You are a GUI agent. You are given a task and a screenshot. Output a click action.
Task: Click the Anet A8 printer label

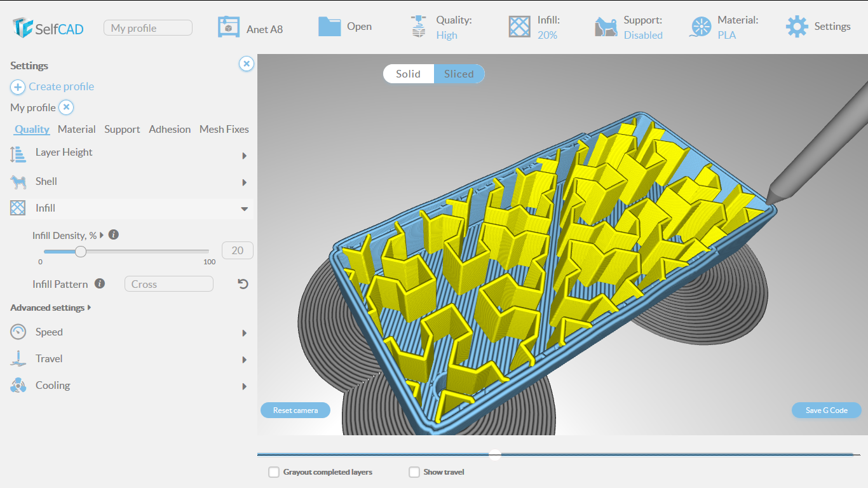coord(265,29)
